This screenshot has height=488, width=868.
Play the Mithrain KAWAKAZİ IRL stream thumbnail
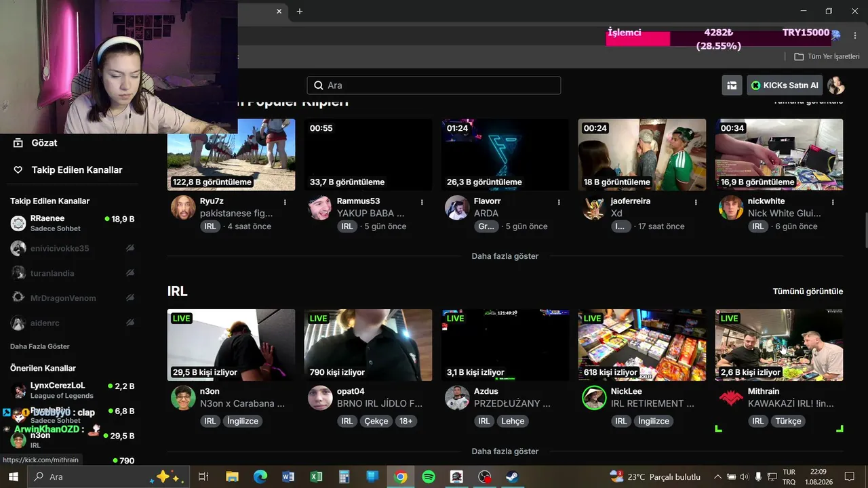pos(779,345)
